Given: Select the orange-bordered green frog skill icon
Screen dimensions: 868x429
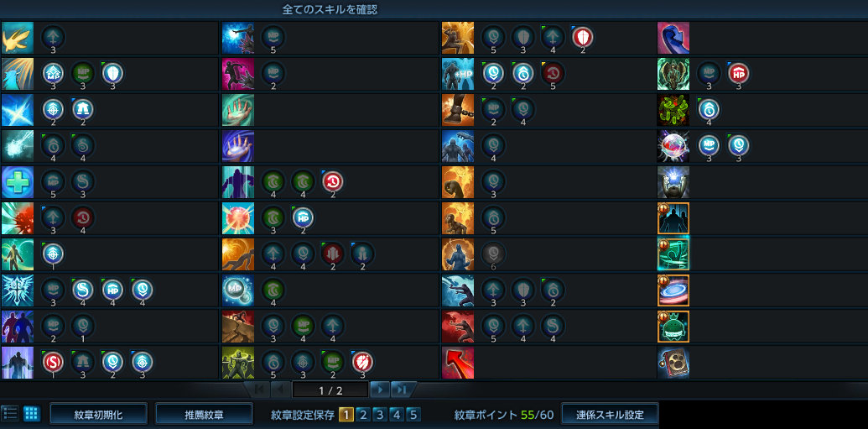Looking at the screenshot, I should point(673,327).
